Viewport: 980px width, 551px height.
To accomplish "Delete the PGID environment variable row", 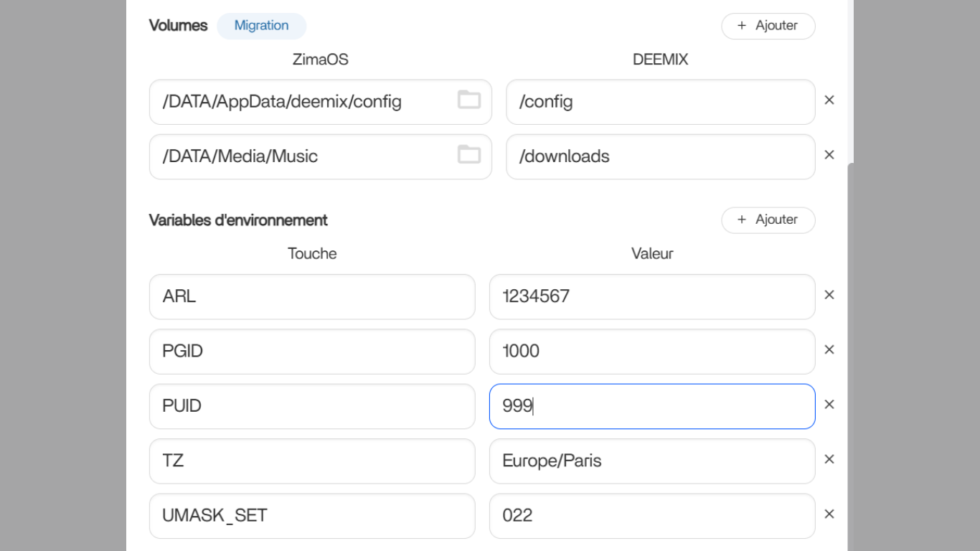I will (x=829, y=349).
